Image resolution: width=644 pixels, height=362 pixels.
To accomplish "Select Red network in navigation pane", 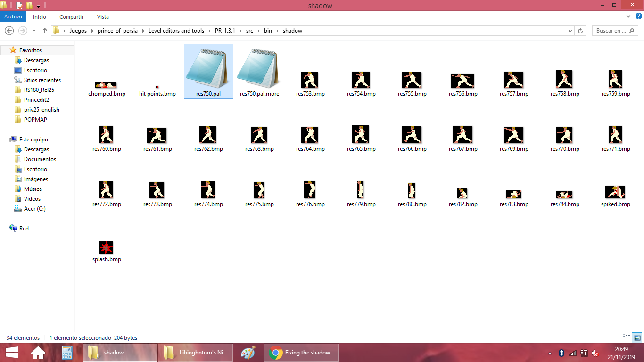I will [x=24, y=229].
